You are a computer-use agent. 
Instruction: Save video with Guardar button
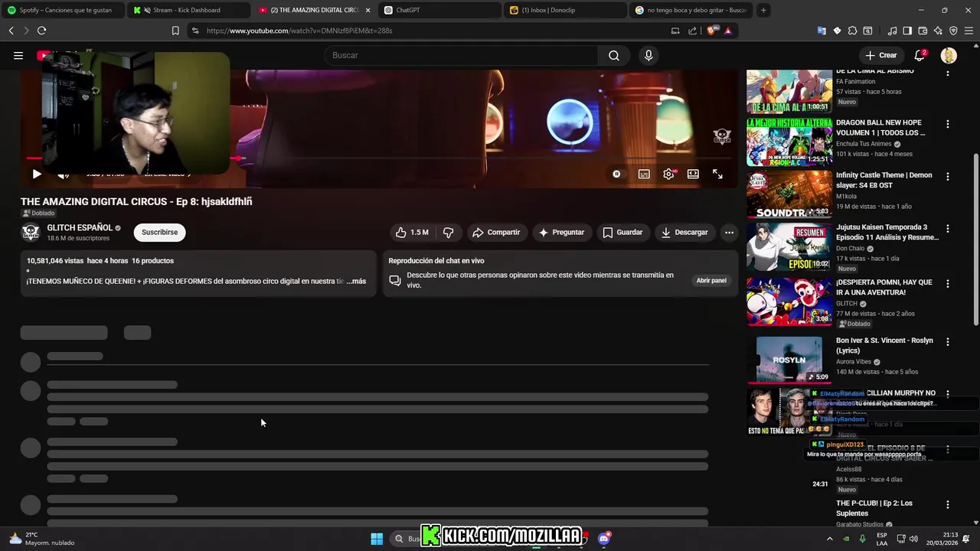pyautogui.click(x=622, y=232)
